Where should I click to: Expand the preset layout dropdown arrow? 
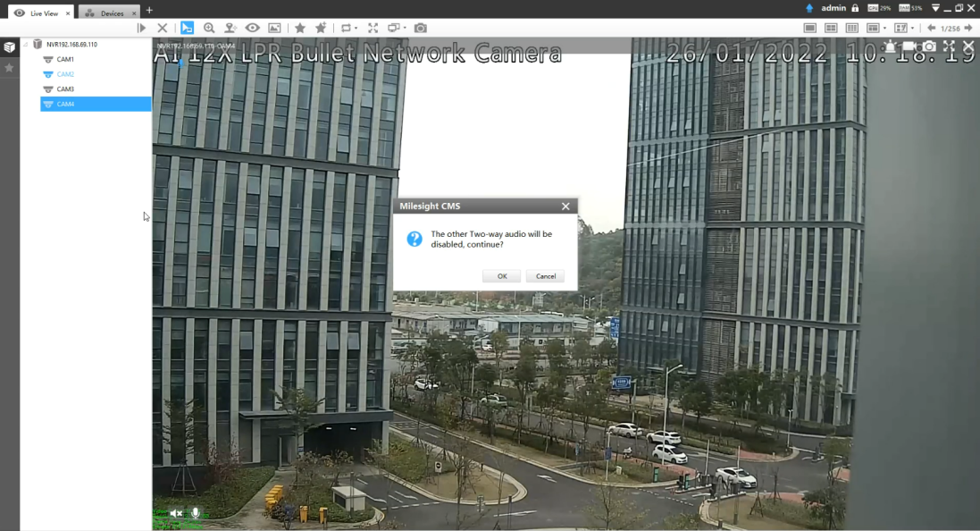coord(884,28)
